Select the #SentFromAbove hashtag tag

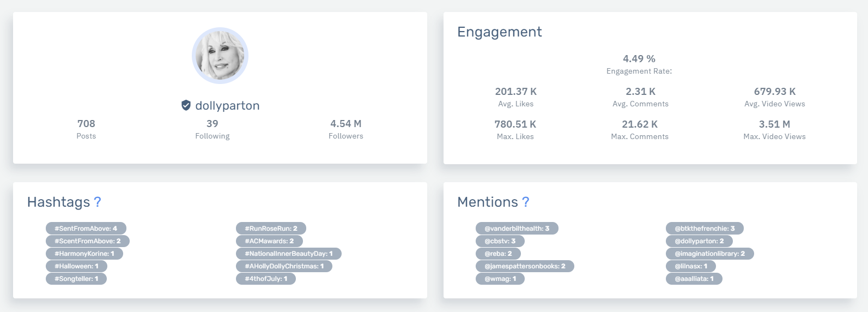[x=86, y=229]
